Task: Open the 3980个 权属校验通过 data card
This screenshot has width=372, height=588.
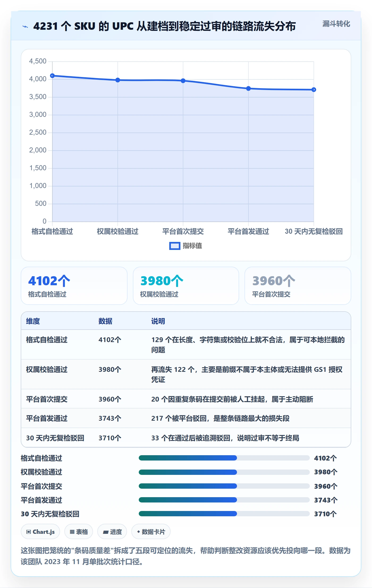Action: 186,286
